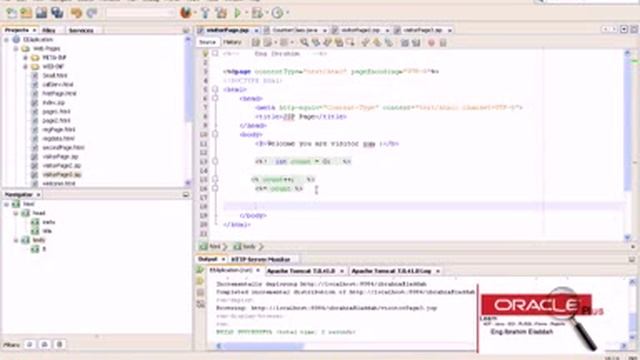Click the Source view button

[207, 42]
